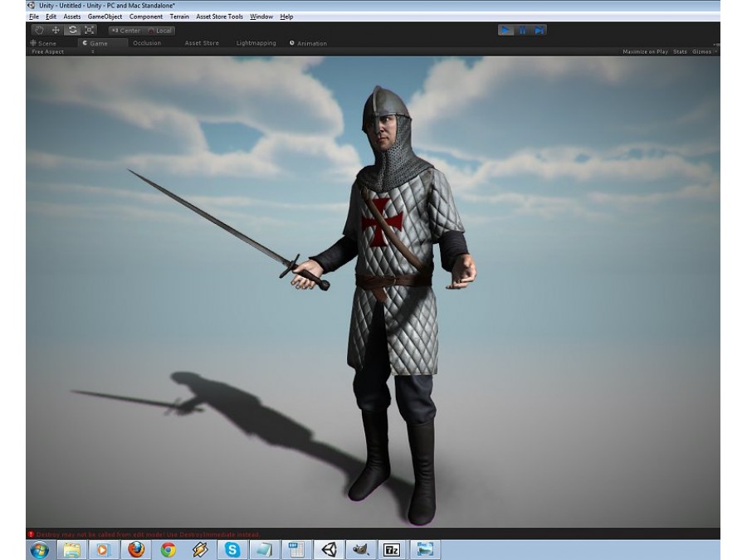Toggle the Stats overlay
This screenshot has height=560, width=747.
[680, 51]
